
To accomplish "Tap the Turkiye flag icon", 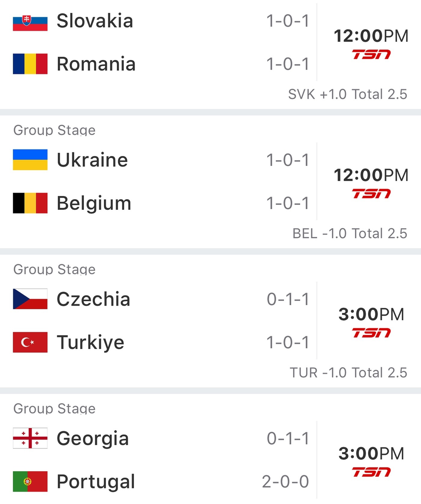I will [30, 342].
